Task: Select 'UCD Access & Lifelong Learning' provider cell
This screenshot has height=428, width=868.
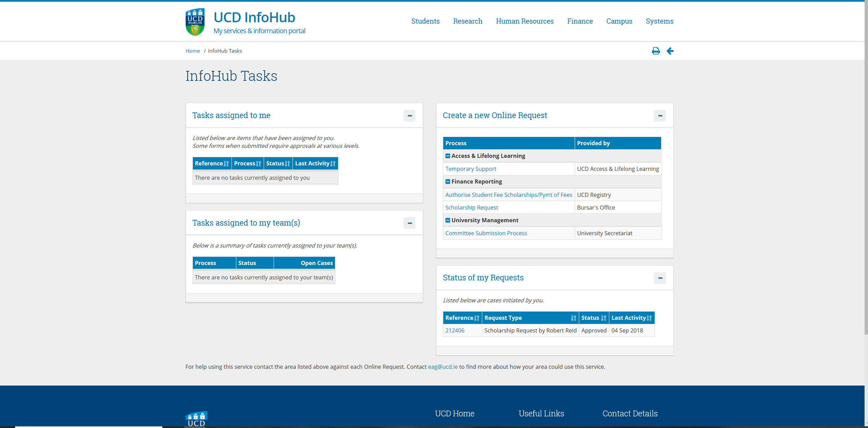Action: pos(618,169)
